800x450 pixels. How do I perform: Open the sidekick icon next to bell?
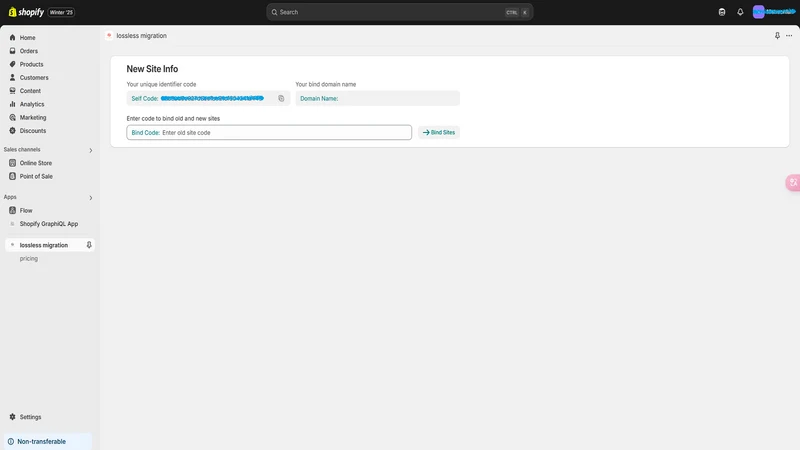(x=722, y=12)
